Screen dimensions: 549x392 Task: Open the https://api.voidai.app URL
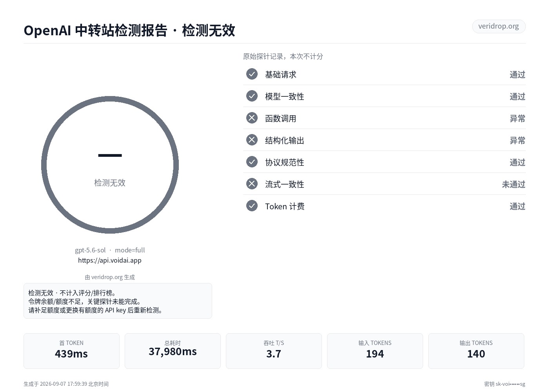tap(110, 260)
